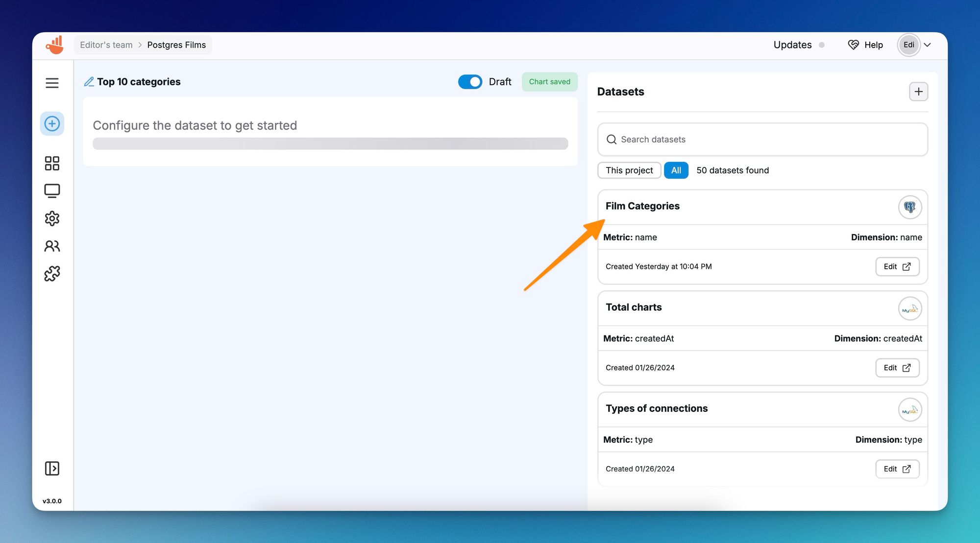This screenshot has height=543, width=980.
Task: Open Updates in the top bar
Action: pos(792,45)
